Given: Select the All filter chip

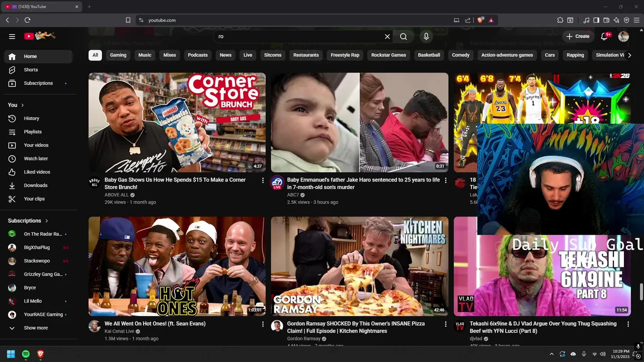Looking at the screenshot, I should (95, 55).
